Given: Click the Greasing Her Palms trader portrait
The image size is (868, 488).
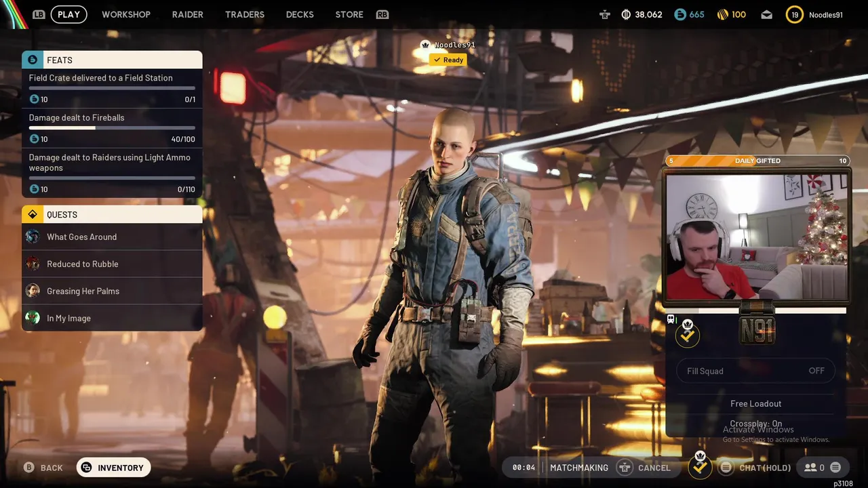Looking at the screenshot, I should coord(33,291).
